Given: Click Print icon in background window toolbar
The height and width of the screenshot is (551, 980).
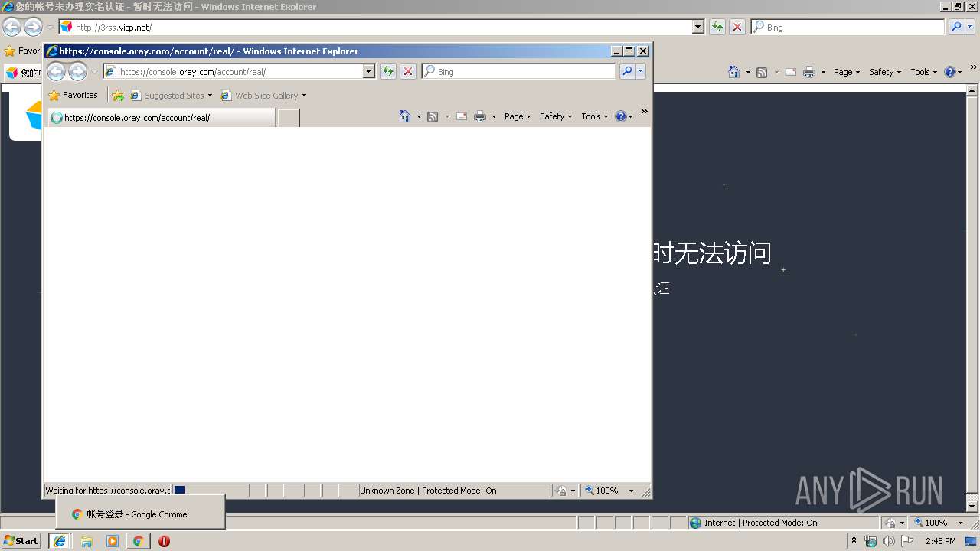Looking at the screenshot, I should point(809,72).
